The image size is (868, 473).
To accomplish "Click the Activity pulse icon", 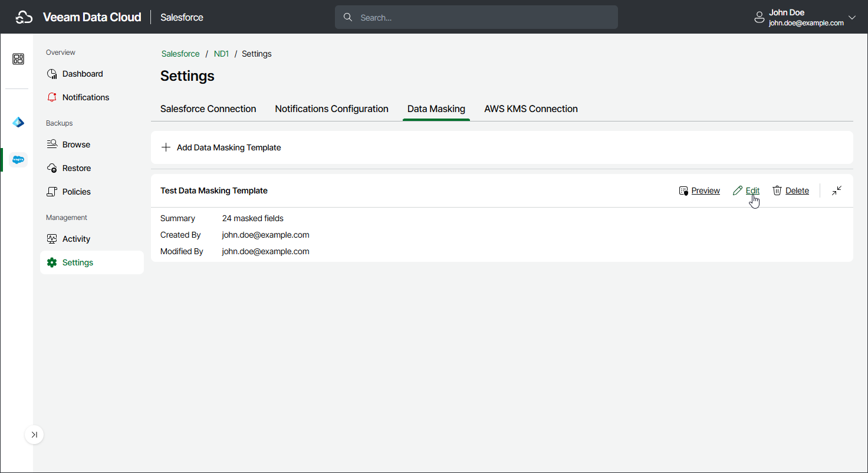I will pyautogui.click(x=52, y=239).
